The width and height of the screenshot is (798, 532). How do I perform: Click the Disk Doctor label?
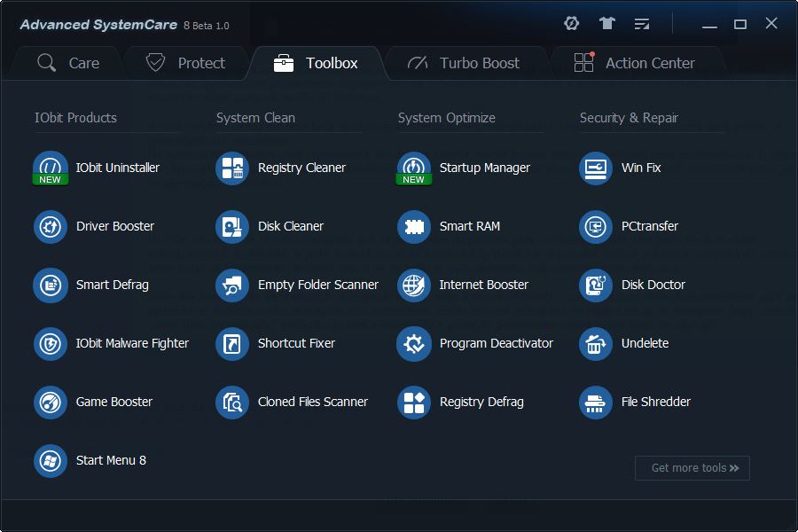click(653, 286)
